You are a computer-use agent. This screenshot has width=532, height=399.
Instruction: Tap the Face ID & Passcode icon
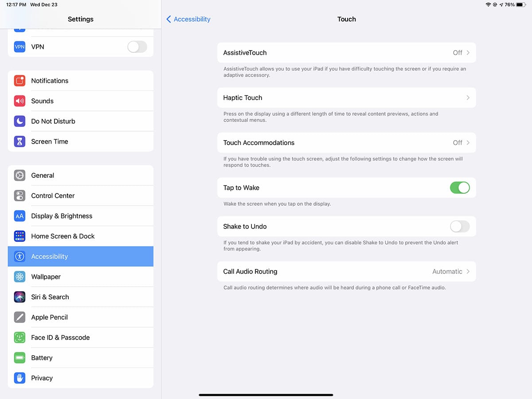pos(20,337)
